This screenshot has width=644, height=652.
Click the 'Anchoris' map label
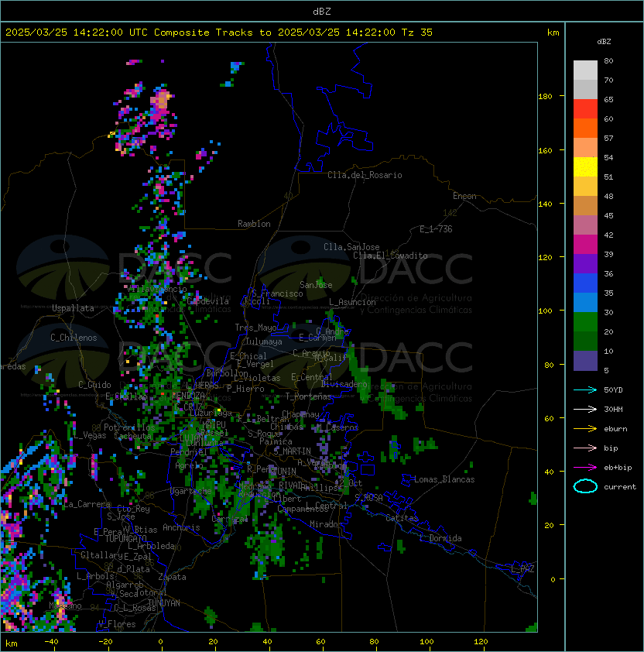click(181, 527)
